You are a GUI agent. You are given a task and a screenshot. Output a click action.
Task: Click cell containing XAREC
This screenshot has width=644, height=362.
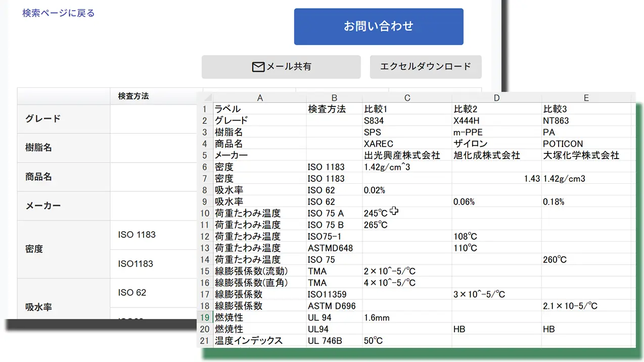[x=407, y=144]
